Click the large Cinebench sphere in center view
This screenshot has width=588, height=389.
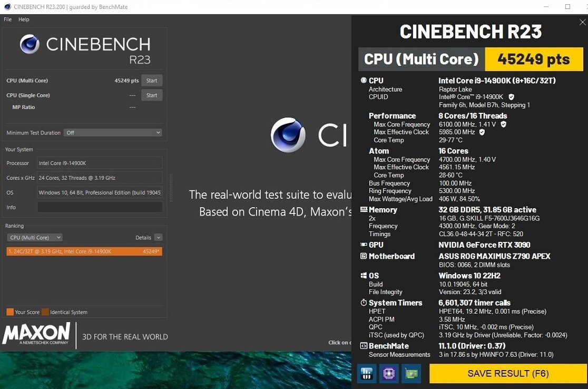(x=288, y=134)
